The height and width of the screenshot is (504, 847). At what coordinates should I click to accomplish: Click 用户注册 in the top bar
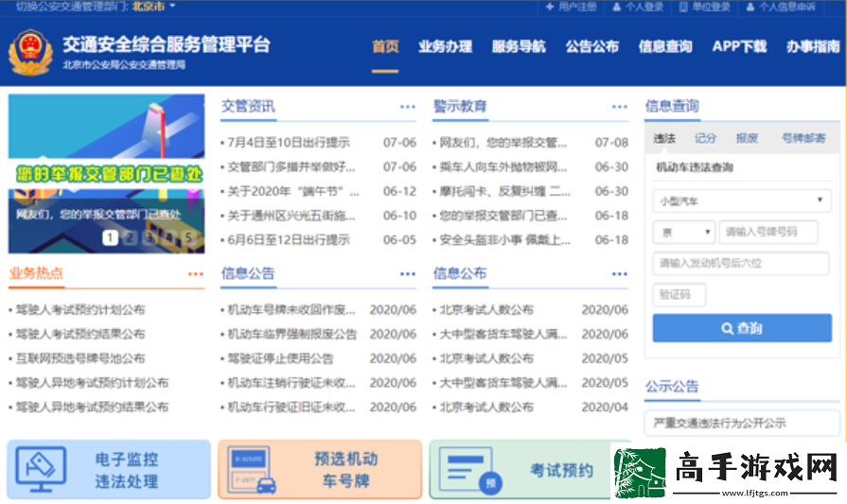pyautogui.click(x=571, y=7)
